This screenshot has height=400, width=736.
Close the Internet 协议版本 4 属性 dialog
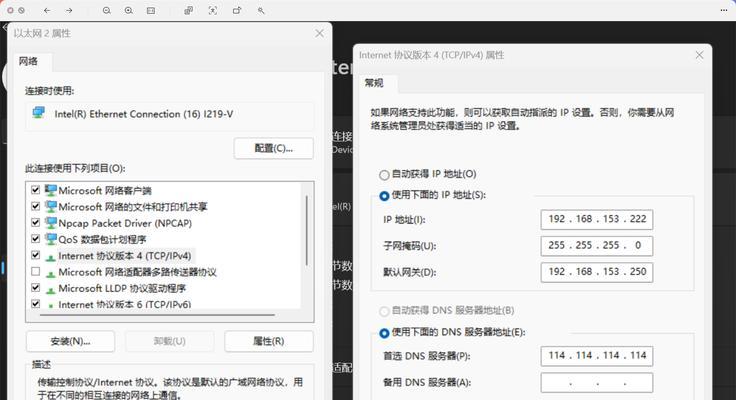pos(699,55)
